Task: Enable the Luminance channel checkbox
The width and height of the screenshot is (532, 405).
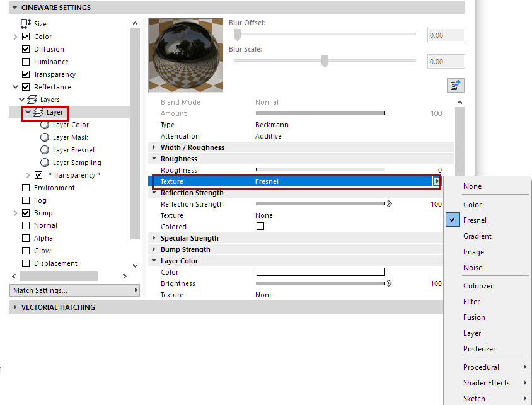Action: [x=25, y=61]
